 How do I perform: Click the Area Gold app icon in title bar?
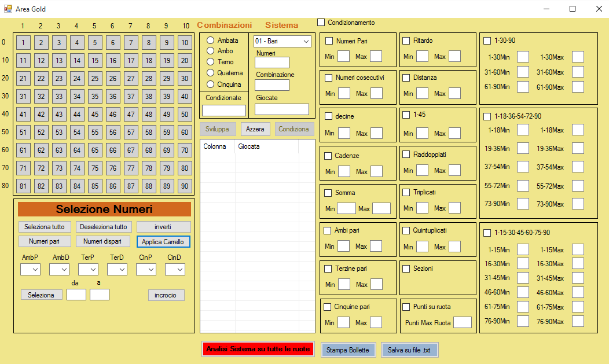point(8,9)
